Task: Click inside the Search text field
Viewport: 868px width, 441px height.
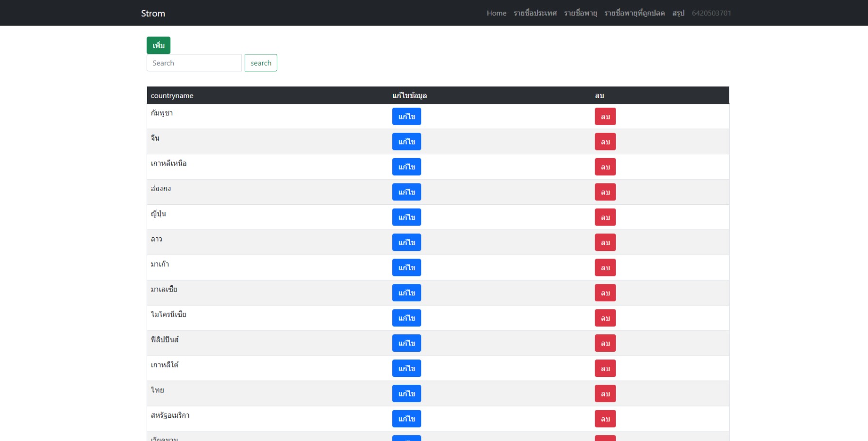Action: click(x=194, y=63)
